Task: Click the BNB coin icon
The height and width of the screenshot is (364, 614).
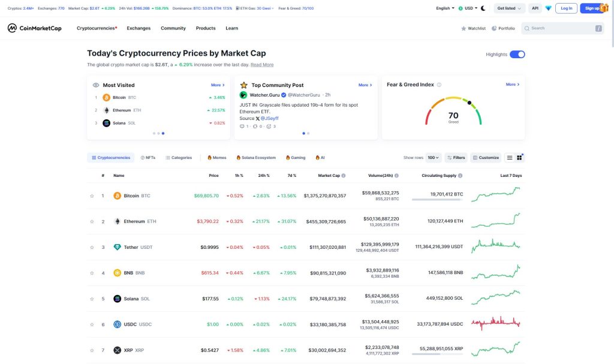Action: (x=117, y=273)
